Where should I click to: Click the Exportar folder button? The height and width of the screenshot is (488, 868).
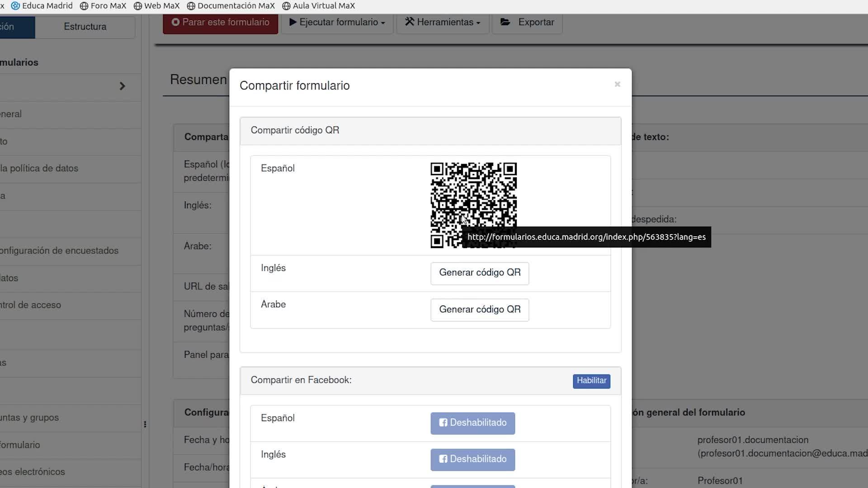click(x=527, y=23)
